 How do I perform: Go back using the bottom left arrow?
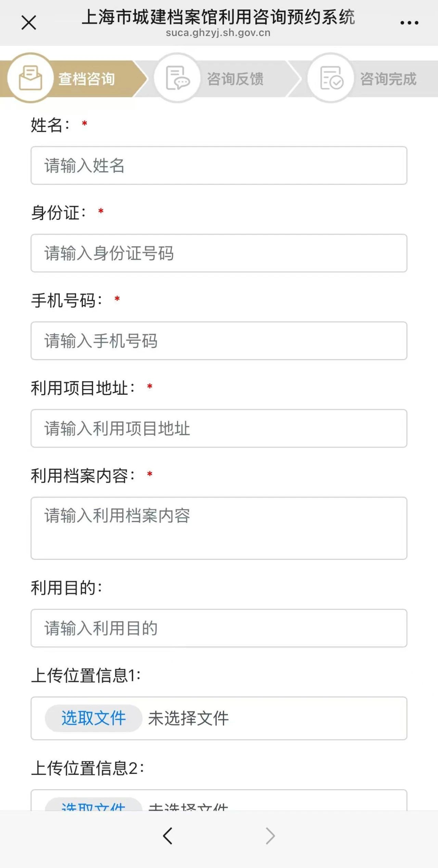click(168, 836)
